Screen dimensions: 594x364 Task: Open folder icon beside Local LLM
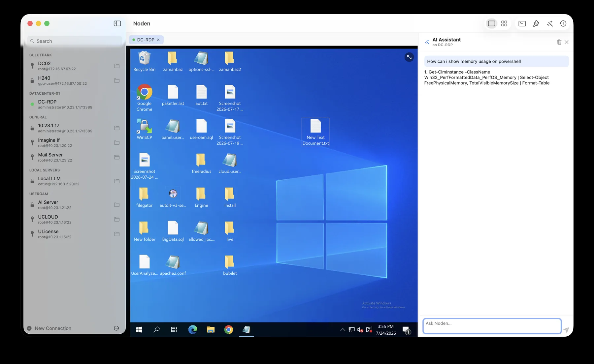tap(117, 181)
